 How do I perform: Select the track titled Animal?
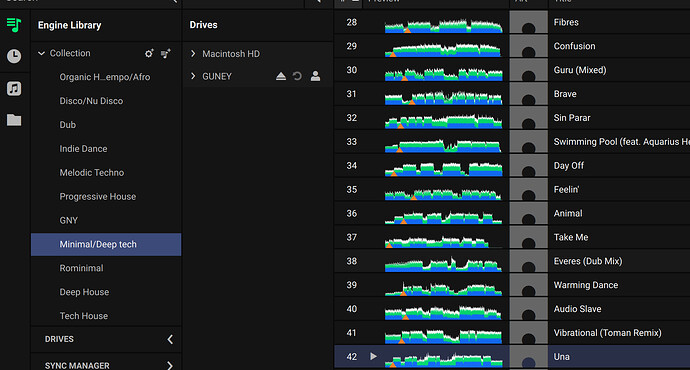click(x=568, y=213)
